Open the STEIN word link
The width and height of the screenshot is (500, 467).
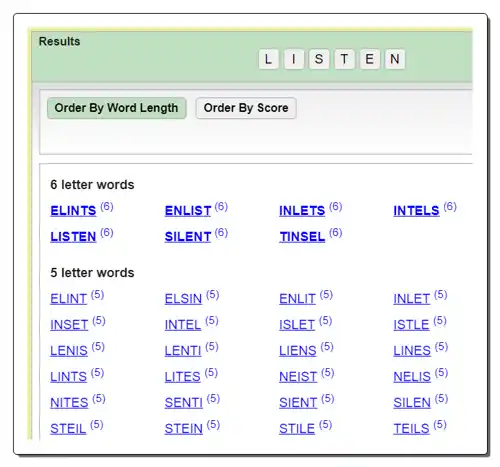point(183,429)
